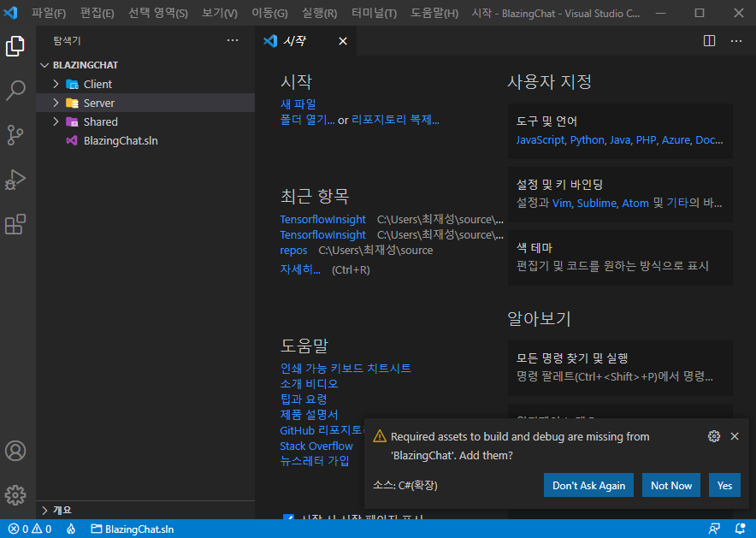The height and width of the screenshot is (538, 756).
Task: Open Explorer panel more actions (…)
Action: click(x=233, y=40)
